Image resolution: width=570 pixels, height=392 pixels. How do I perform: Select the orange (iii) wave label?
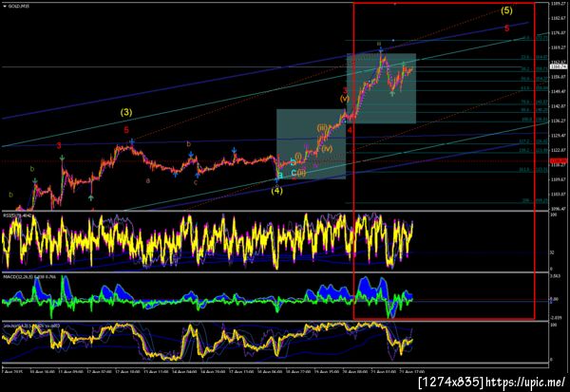pos(322,128)
